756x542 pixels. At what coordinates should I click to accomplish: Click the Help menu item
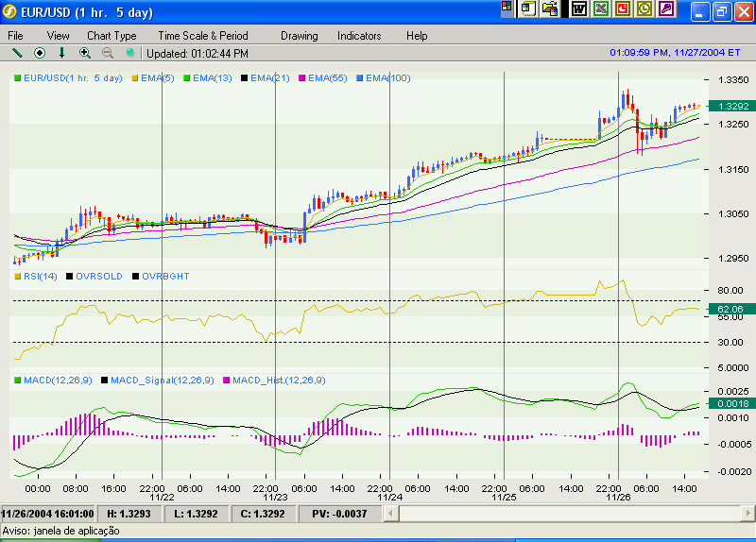click(x=417, y=36)
